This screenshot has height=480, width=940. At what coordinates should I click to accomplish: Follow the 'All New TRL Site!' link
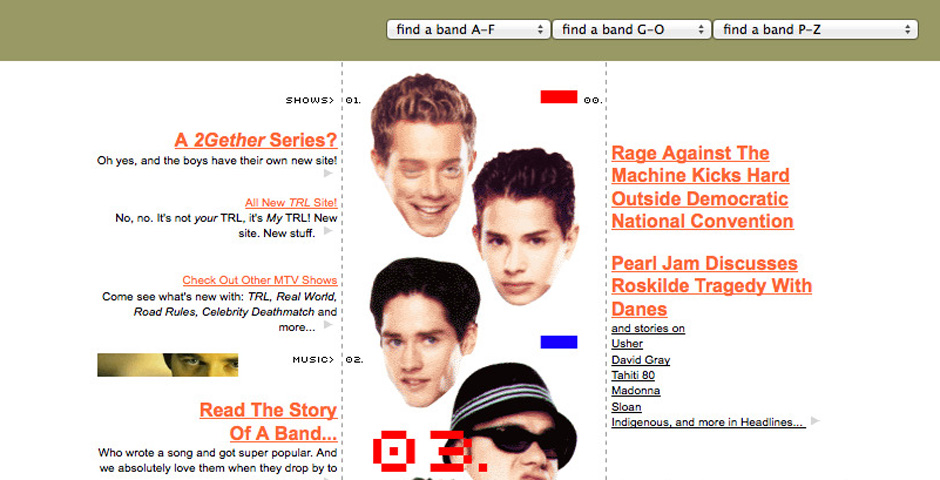pyautogui.click(x=291, y=203)
